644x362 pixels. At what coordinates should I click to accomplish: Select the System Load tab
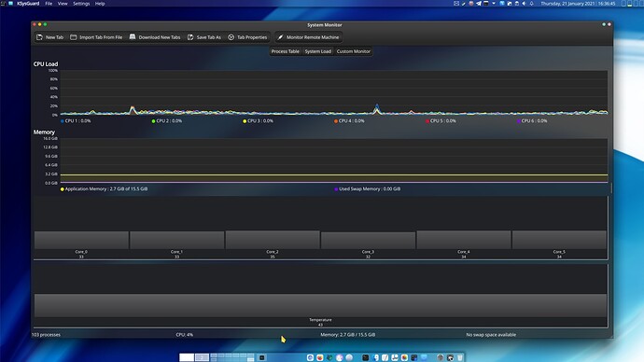pyautogui.click(x=317, y=51)
